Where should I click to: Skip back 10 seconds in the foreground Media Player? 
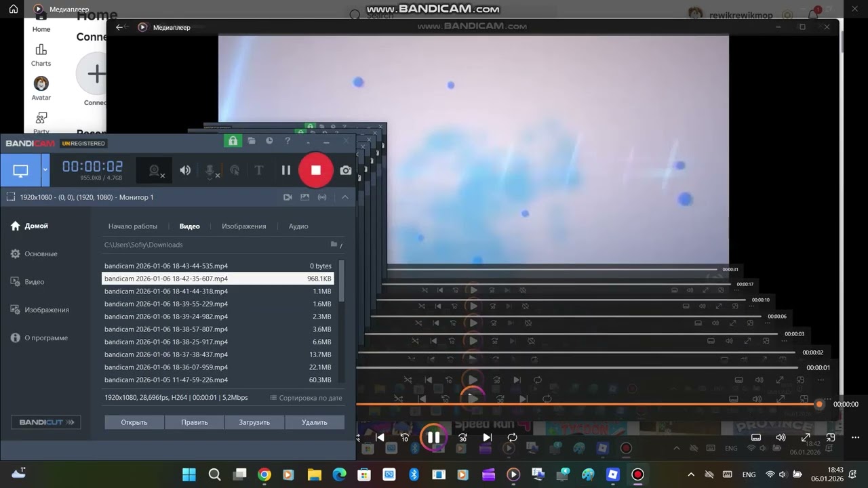coord(405,437)
